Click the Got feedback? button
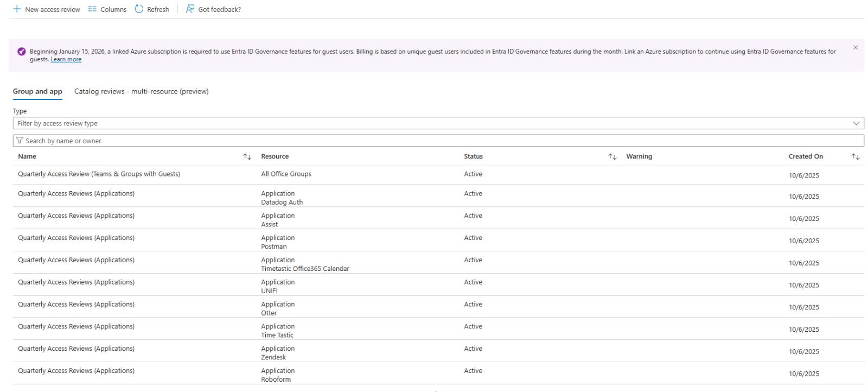This screenshot has width=868, height=392. point(213,9)
